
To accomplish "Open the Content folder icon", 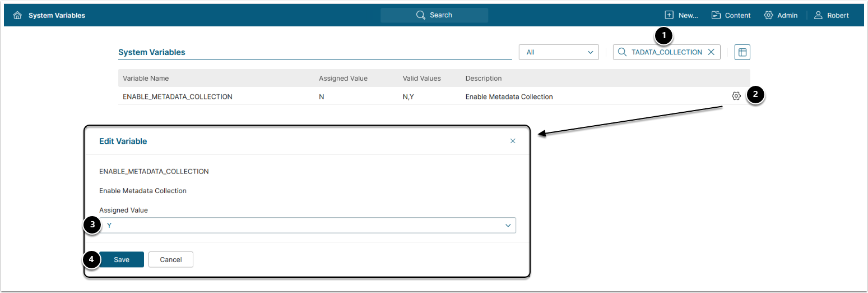I will click(x=716, y=15).
